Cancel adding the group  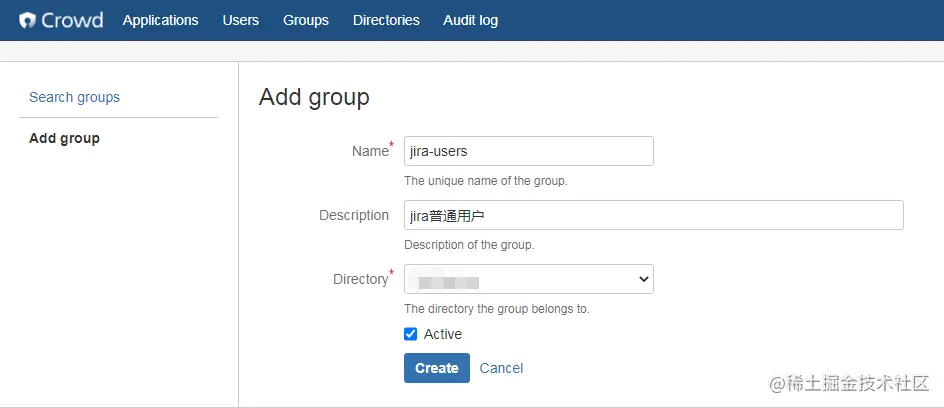click(x=501, y=368)
